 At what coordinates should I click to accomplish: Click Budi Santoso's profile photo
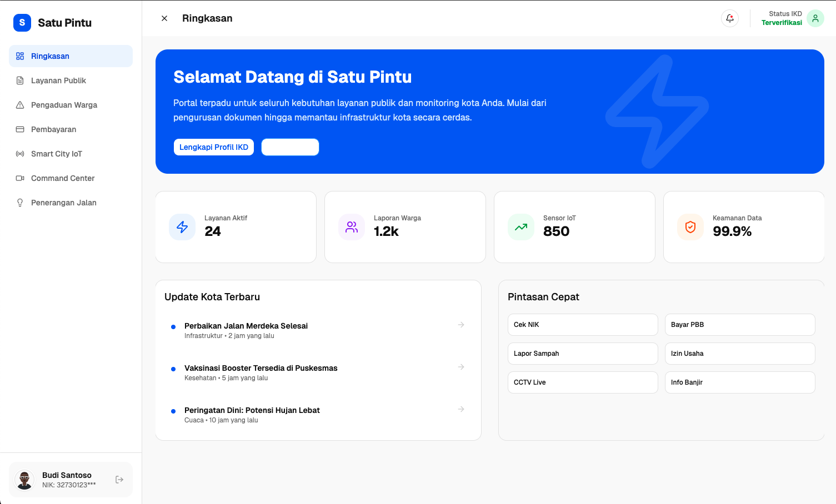[x=24, y=480]
